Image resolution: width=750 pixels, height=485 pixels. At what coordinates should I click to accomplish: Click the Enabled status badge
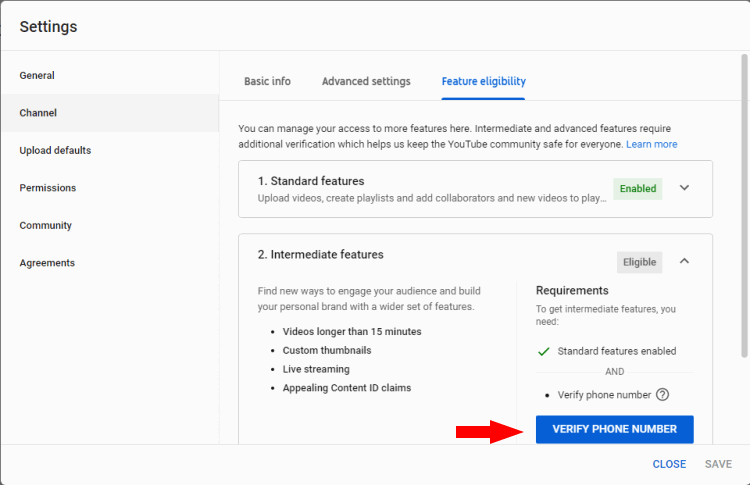click(x=638, y=188)
